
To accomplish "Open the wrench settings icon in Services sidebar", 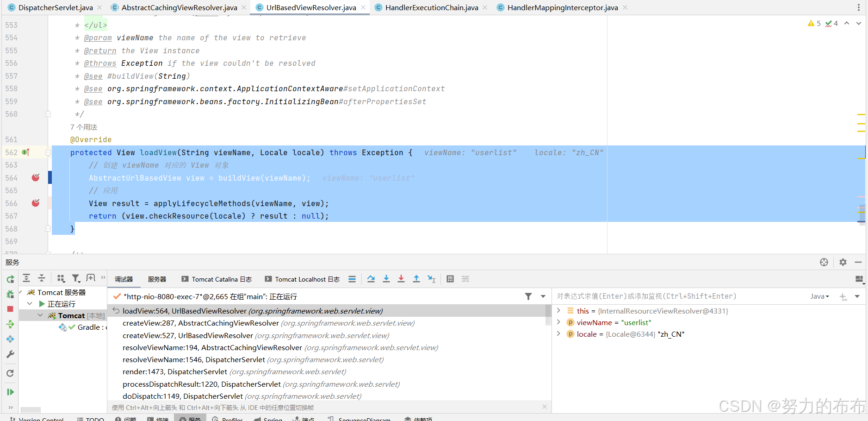I will click(x=10, y=354).
